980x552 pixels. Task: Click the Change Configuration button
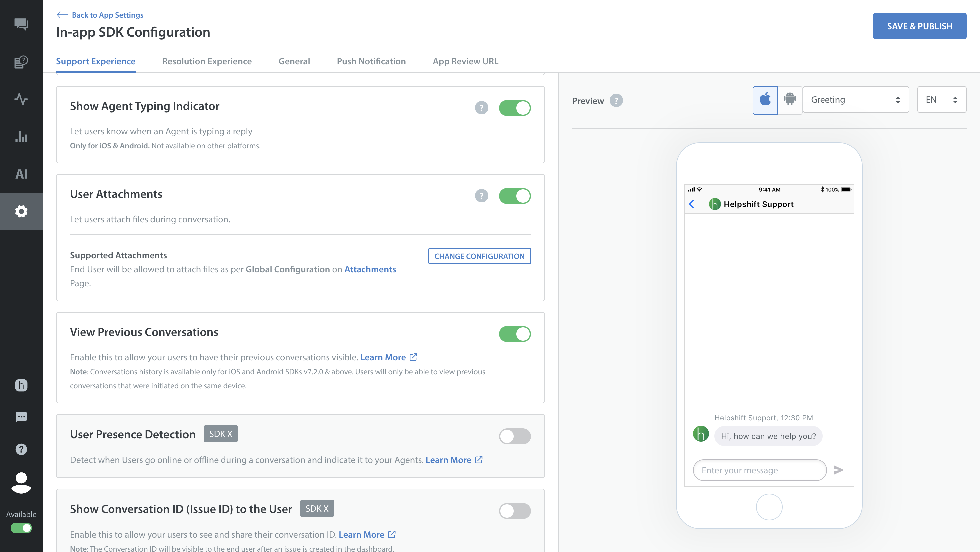479,256
